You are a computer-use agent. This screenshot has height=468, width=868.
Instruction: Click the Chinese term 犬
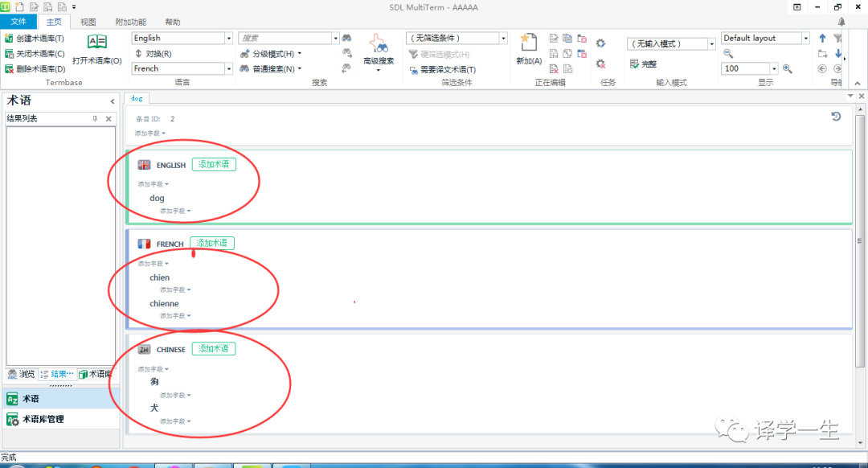click(154, 408)
